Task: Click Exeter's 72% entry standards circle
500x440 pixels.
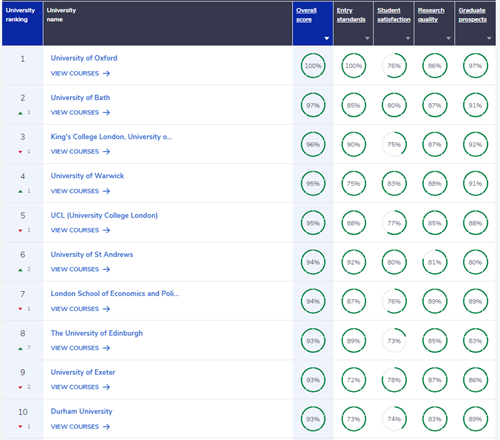Action: 353,380
